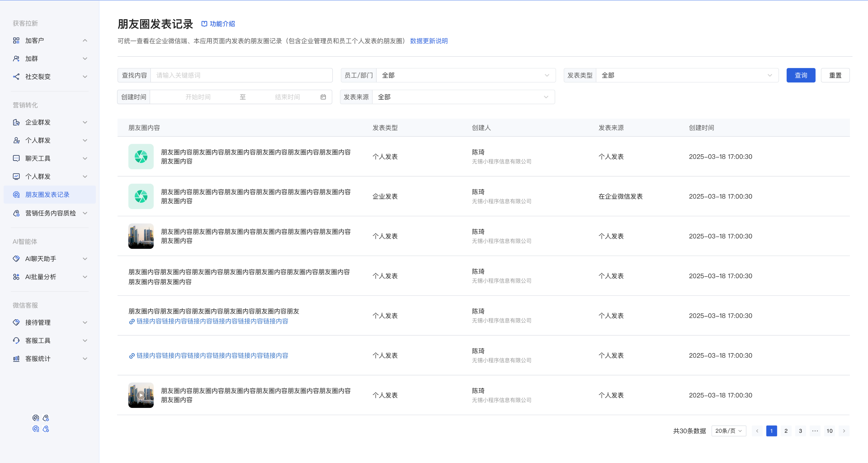The height and width of the screenshot is (463, 868).
Task: Click the book icon beside 功能介绍
Action: pyautogui.click(x=204, y=24)
